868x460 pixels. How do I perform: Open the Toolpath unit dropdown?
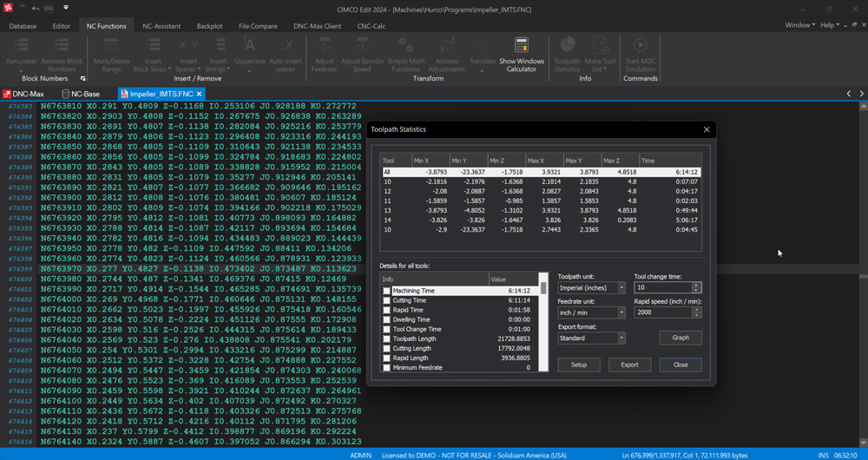point(590,287)
